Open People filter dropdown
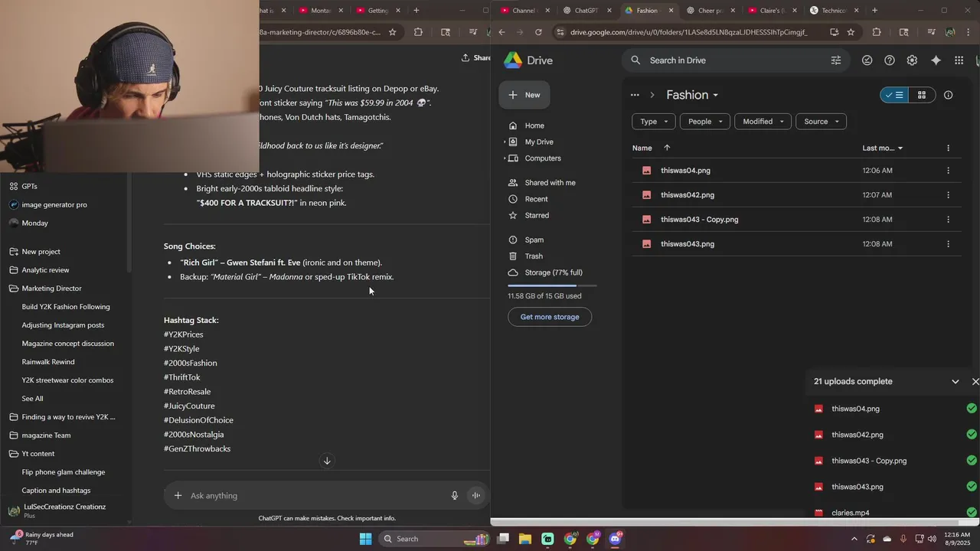 pyautogui.click(x=705, y=122)
